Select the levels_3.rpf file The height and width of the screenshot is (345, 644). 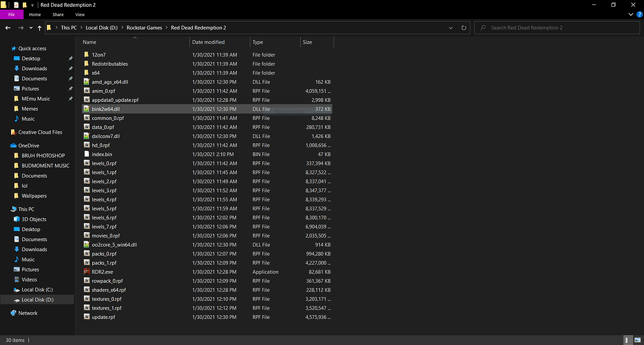(x=207, y=190)
